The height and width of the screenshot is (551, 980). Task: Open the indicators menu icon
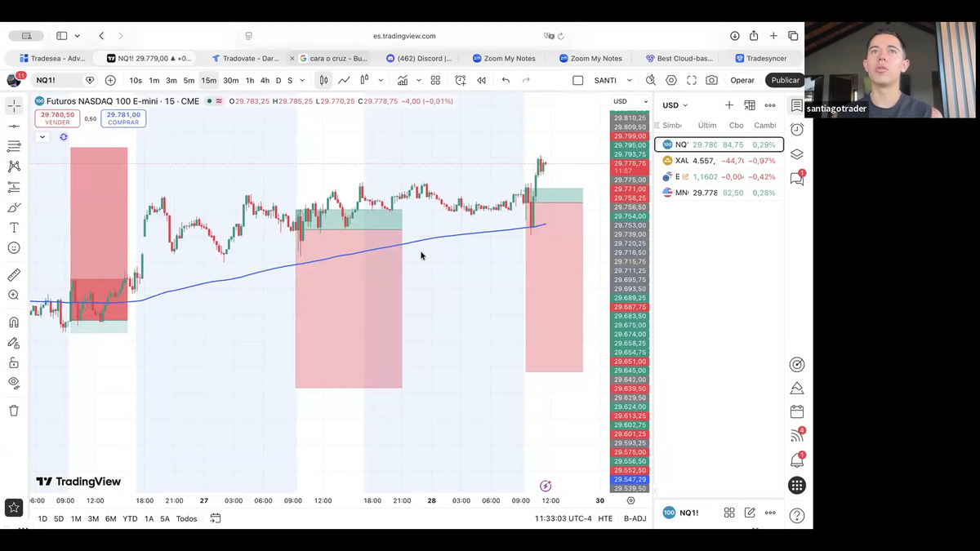click(403, 80)
